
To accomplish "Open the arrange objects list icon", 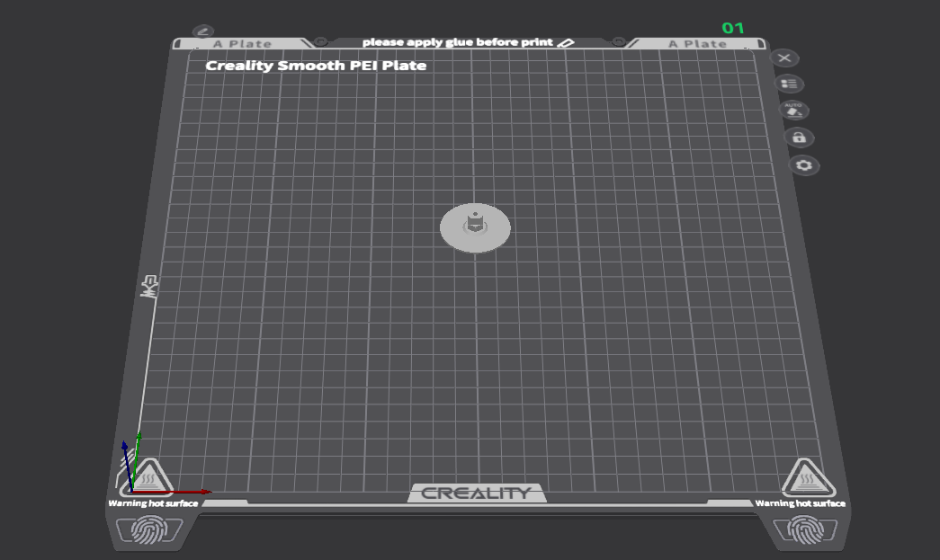I will coord(789,84).
